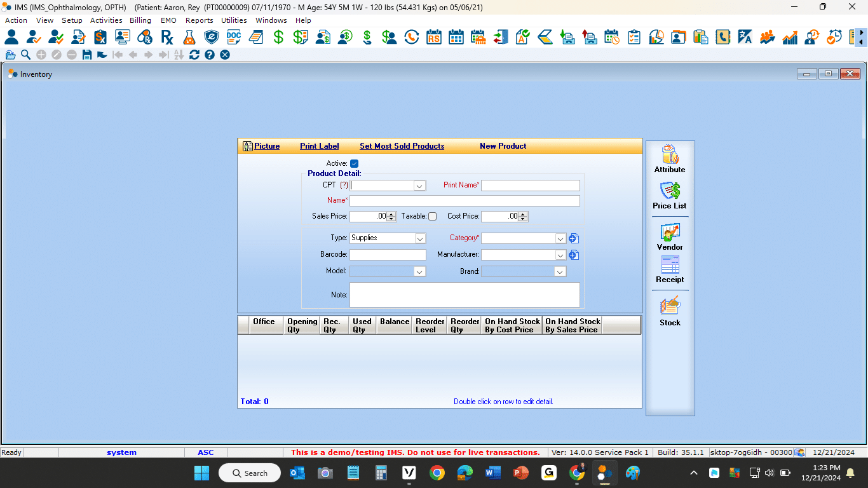
Task: Open the Type dropdown showing Supplies
Action: [x=419, y=238]
